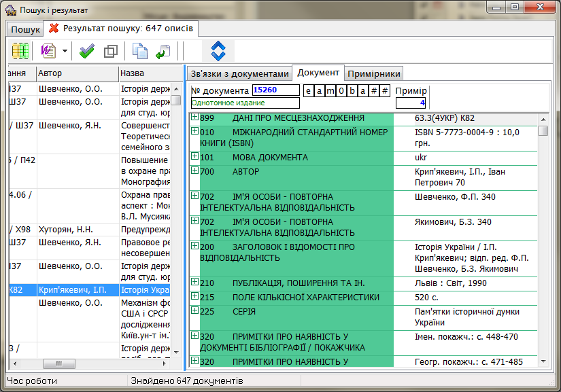Open the Примірники tab
Viewport: 561px width, 392px height.
click(374, 73)
